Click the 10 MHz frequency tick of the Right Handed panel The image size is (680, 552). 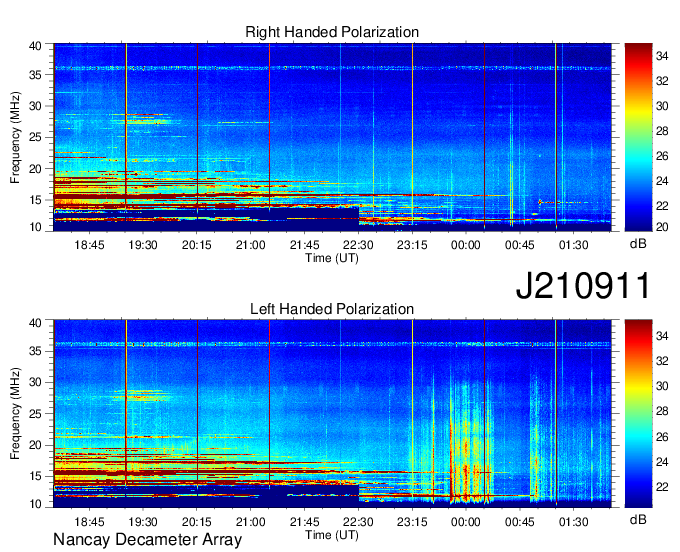tap(36, 227)
